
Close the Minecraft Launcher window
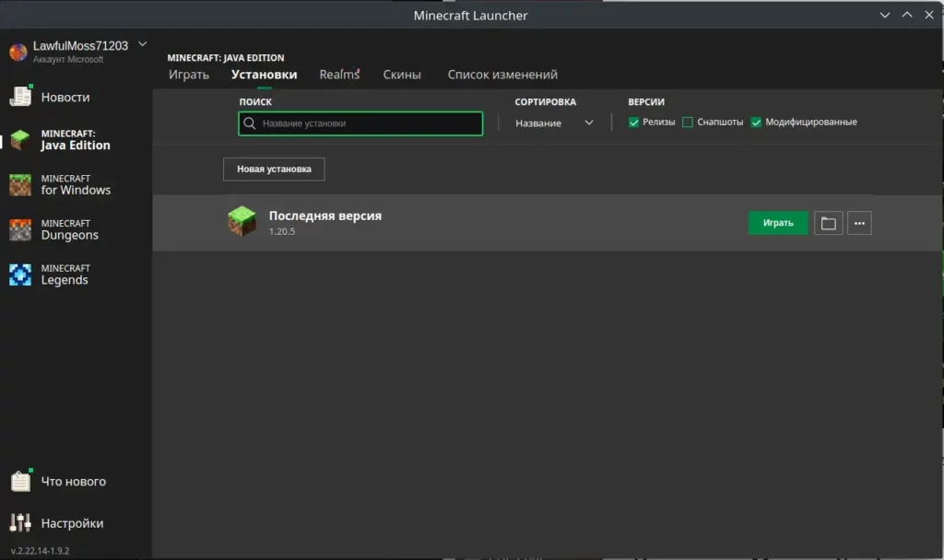click(x=929, y=15)
